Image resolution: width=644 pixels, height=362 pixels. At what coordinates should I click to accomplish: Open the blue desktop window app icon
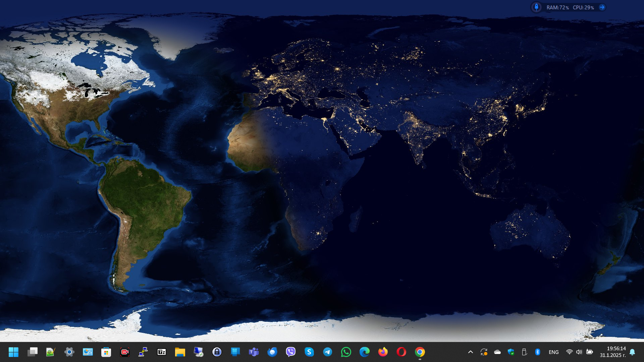tap(235, 352)
